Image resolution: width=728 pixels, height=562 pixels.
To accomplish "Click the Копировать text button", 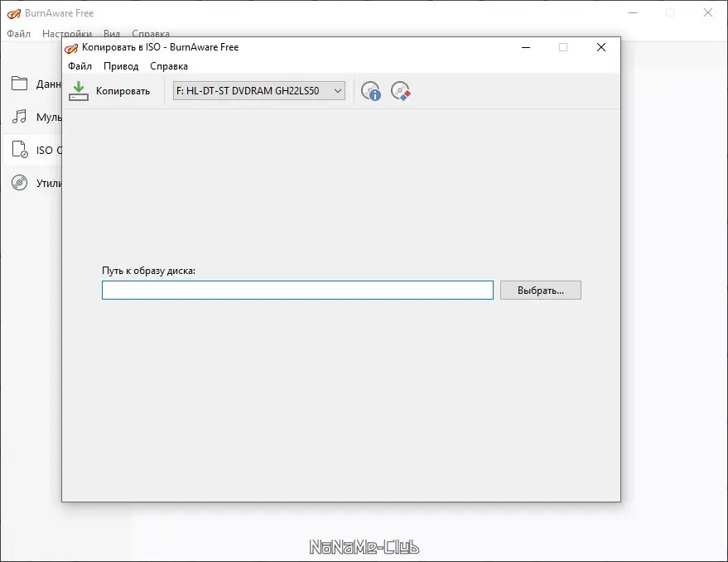I will pos(123,91).
